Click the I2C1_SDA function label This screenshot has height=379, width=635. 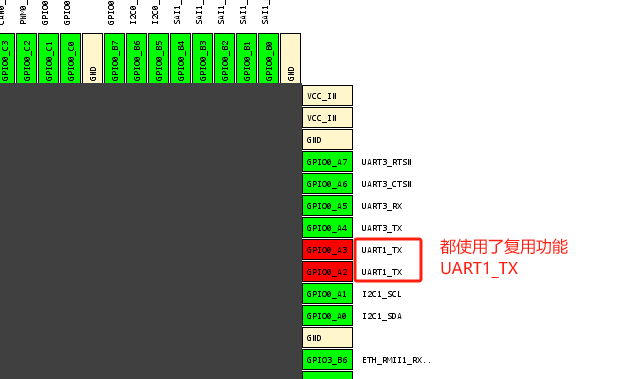tap(382, 316)
